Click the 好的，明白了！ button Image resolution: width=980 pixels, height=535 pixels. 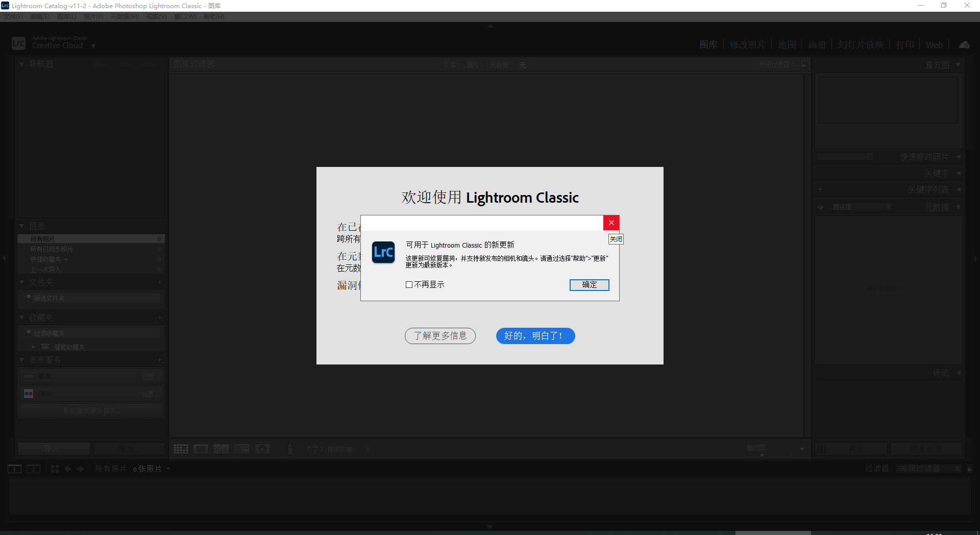point(535,336)
